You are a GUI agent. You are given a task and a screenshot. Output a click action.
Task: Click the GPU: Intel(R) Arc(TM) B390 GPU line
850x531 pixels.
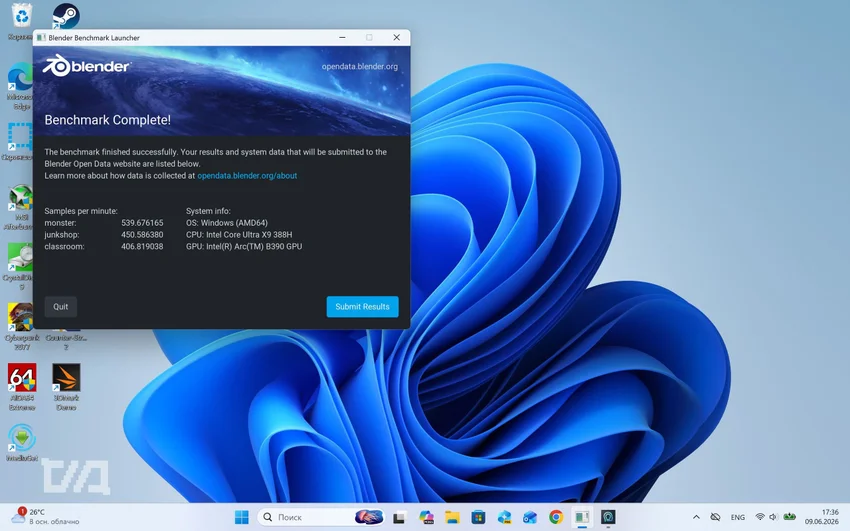(244, 247)
